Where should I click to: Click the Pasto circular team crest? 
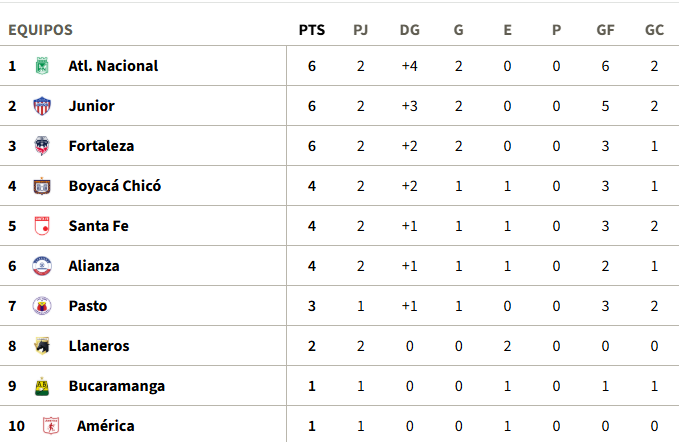coord(42,306)
